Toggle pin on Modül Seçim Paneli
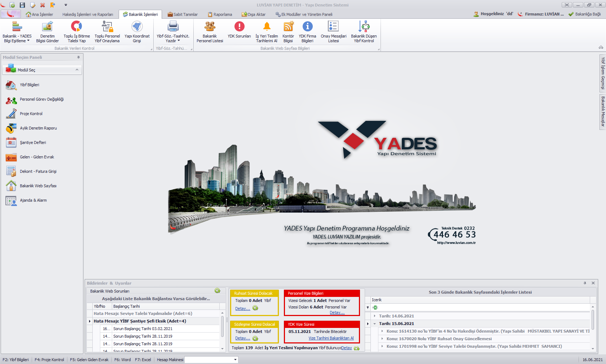Image resolution: width=606 pixels, height=364 pixels. [78, 57]
